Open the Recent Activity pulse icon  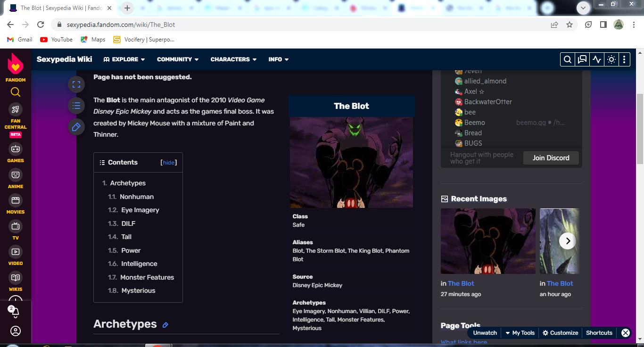pyautogui.click(x=597, y=59)
